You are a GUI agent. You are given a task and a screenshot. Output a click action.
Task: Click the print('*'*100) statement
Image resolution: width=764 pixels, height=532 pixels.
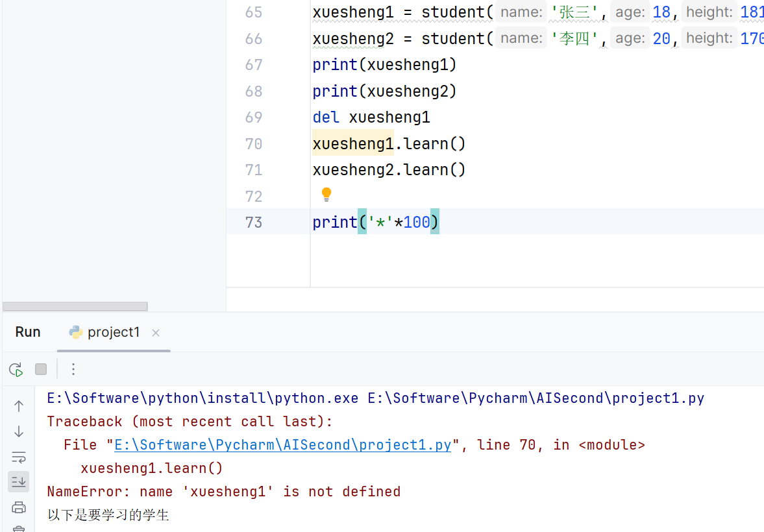(x=376, y=223)
